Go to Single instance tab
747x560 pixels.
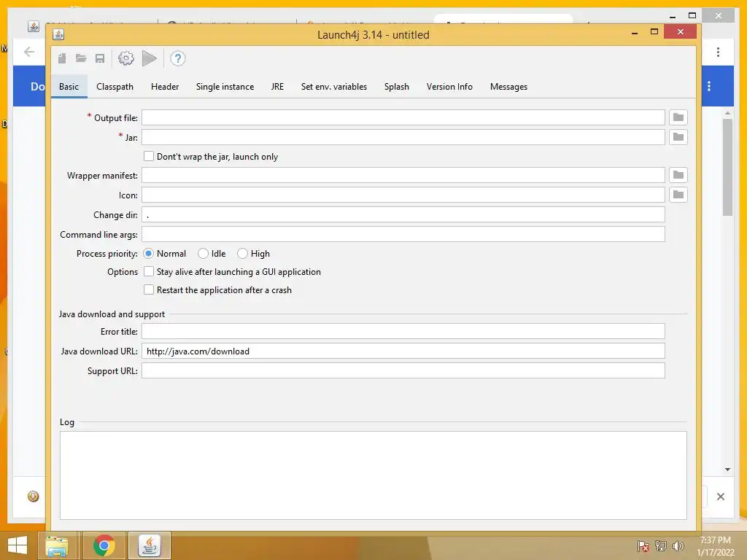[225, 87]
